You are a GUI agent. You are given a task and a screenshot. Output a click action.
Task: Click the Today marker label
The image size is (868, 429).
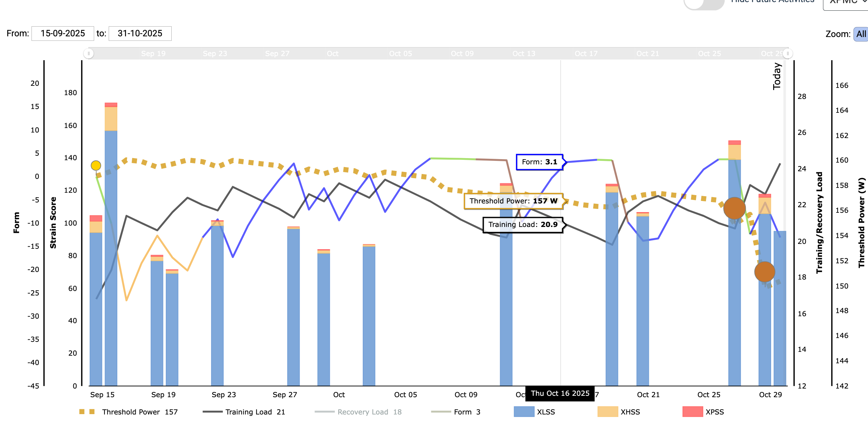tap(777, 76)
